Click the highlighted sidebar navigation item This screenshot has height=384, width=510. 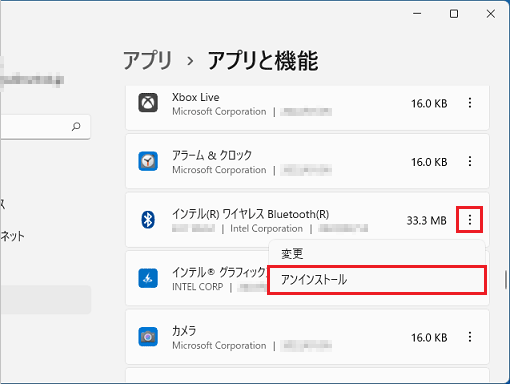[45, 299]
